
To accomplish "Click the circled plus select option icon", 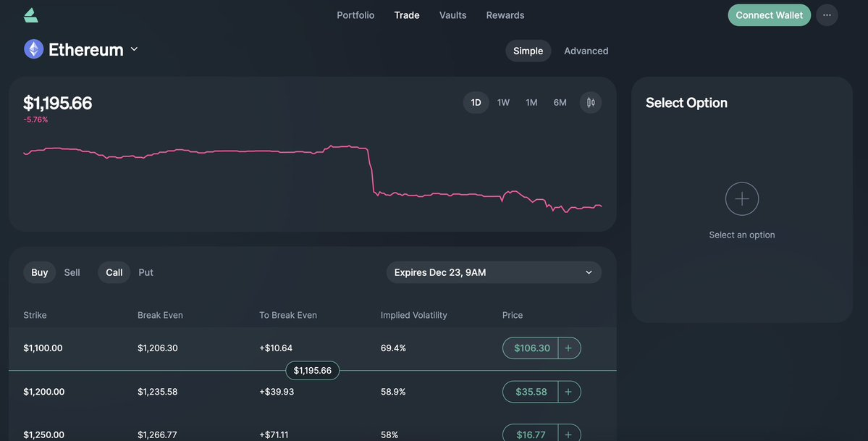I will click(742, 198).
